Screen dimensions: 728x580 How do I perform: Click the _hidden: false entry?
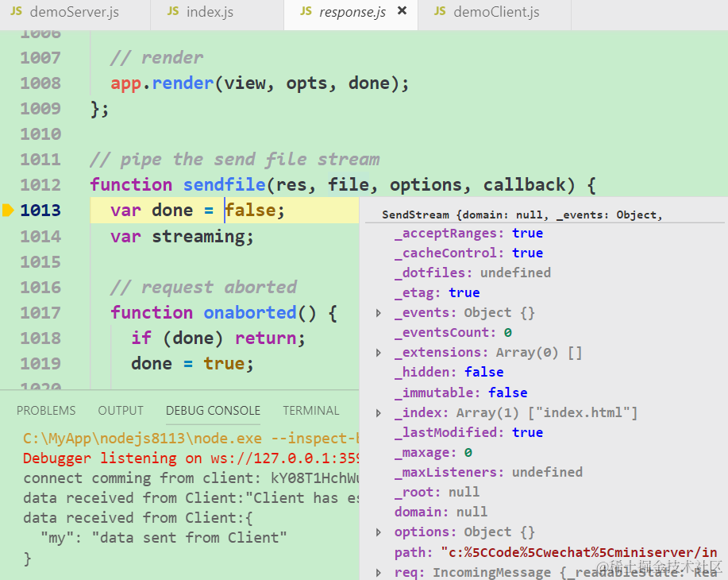click(449, 373)
